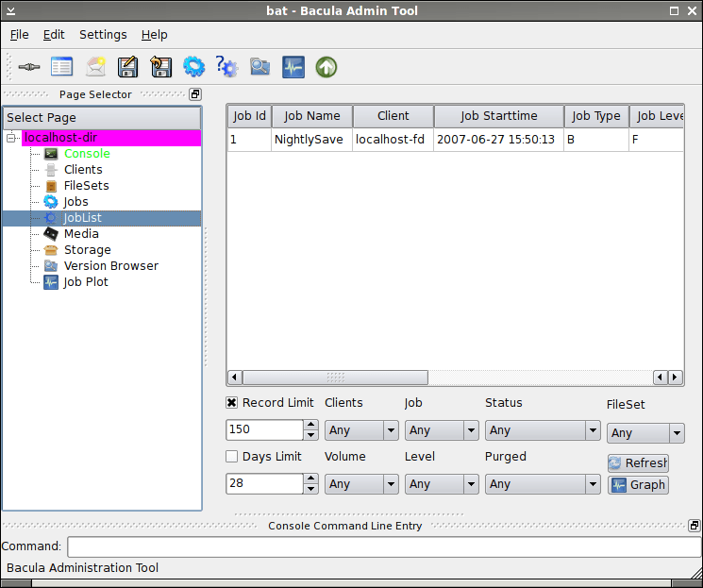Image resolution: width=703 pixels, height=588 pixels.
Task: Click the blue job plot toolbar icon
Action: pyautogui.click(x=293, y=67)
